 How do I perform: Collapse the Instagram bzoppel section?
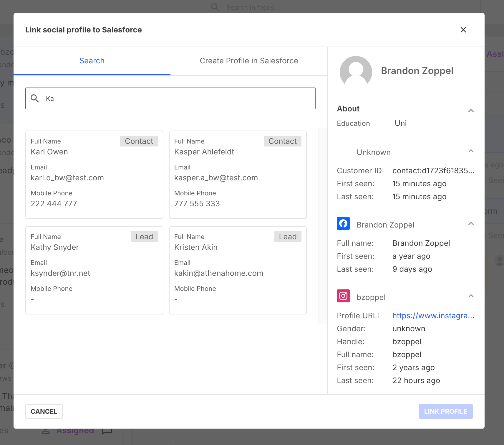point(471,296)
